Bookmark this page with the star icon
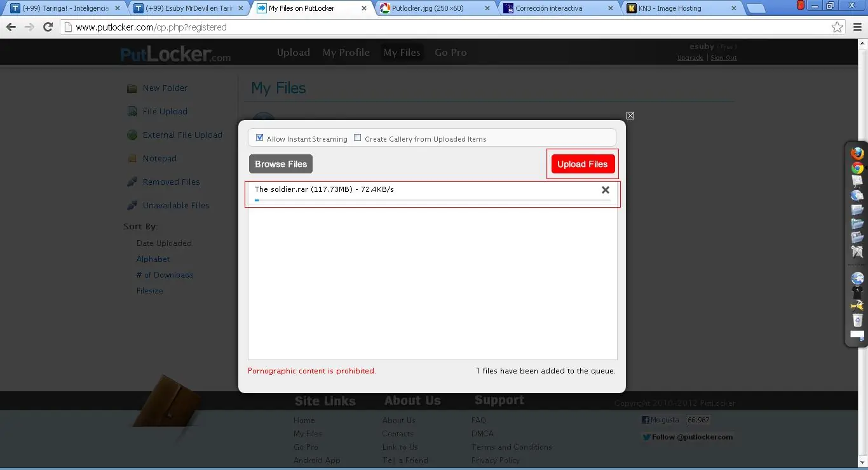Screen dimensions: 868x470 coord(837,27)
